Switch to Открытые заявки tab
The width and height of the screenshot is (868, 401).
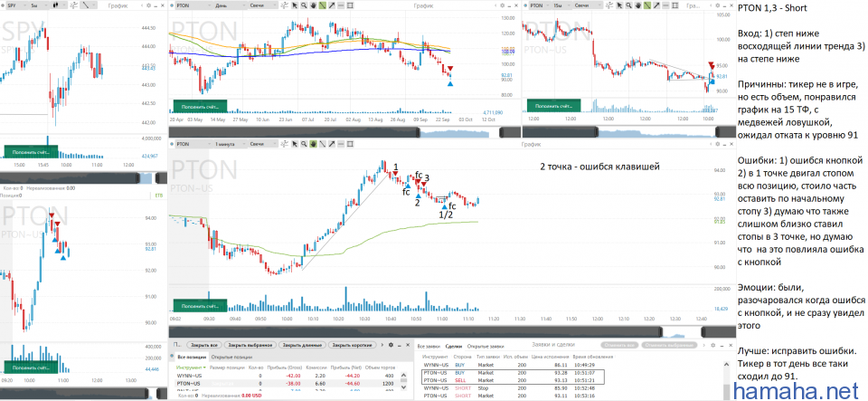[486, 346]
